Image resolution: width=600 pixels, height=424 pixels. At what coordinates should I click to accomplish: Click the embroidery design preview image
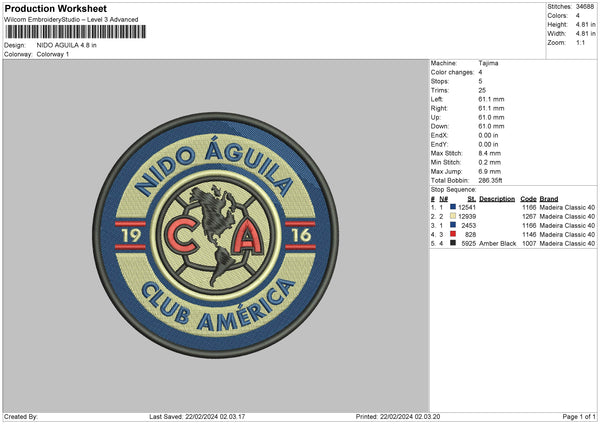coord(215,235)
